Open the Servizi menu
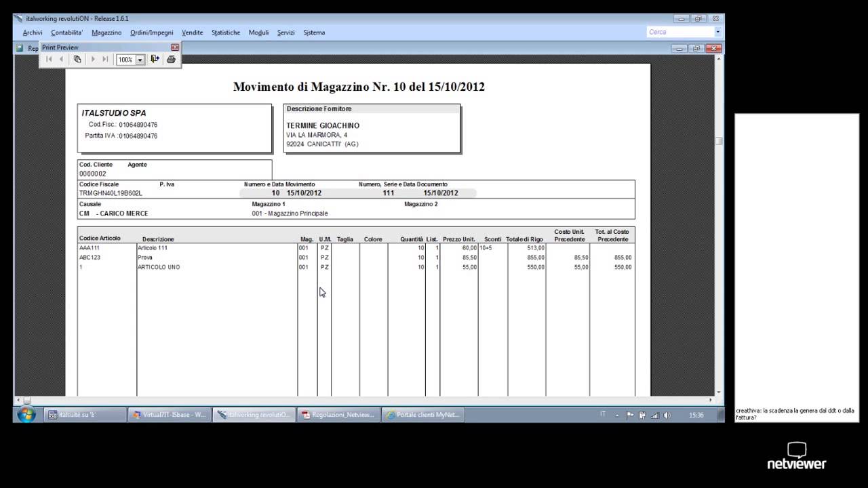 (x=286, y=33)
